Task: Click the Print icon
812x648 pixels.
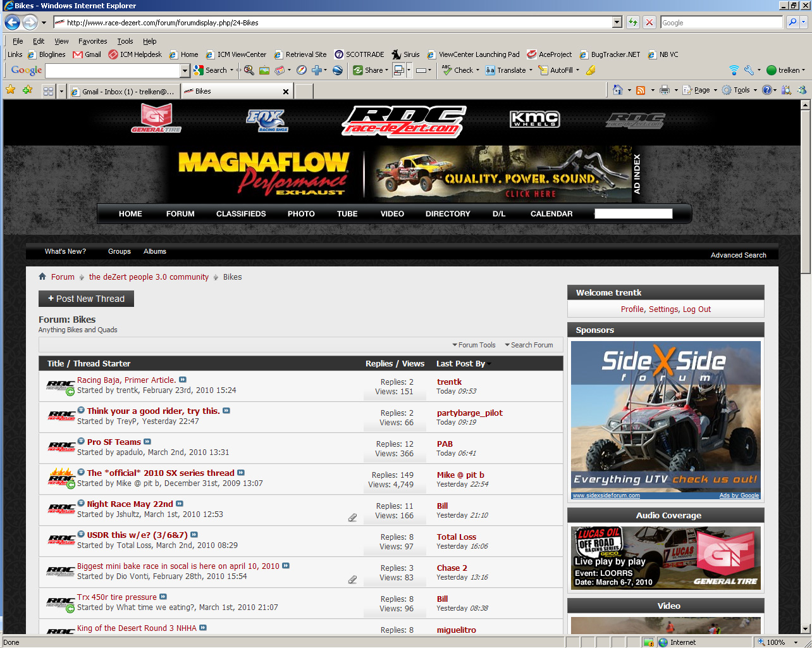Action: tap(664, 90)
